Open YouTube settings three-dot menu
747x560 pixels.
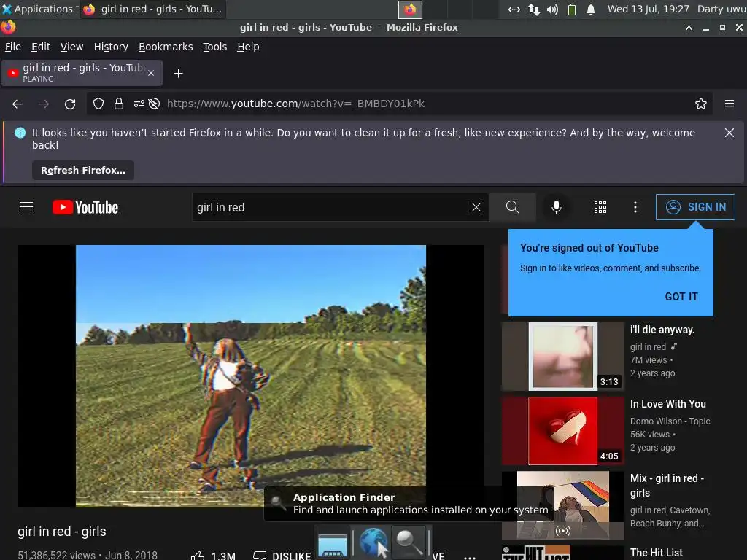pyautogui.click(x=635, y=207)
